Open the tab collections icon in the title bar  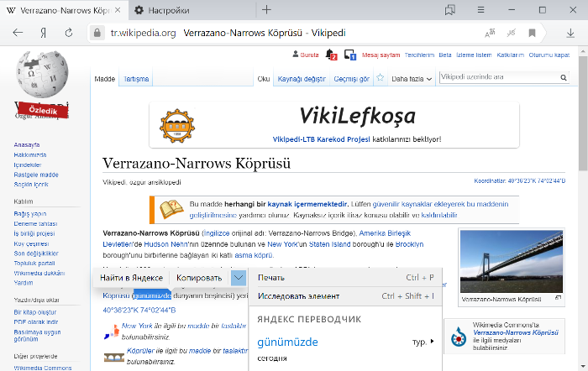click(449, 10)
